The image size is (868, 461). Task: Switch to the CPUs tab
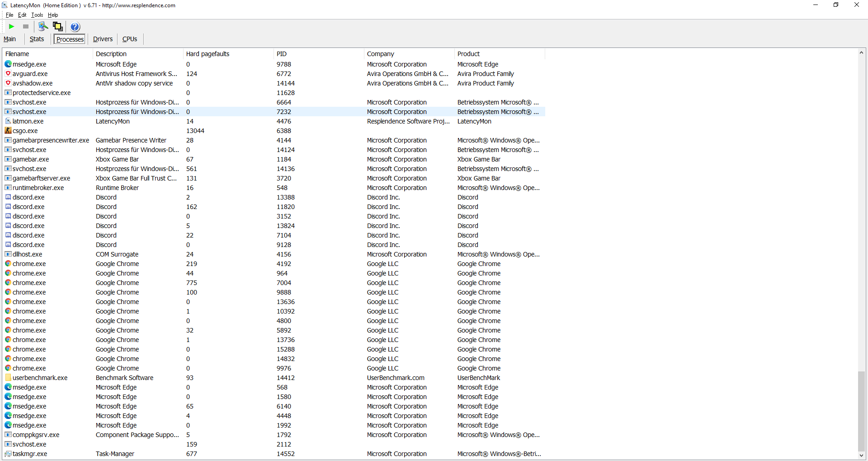point(130,39)
